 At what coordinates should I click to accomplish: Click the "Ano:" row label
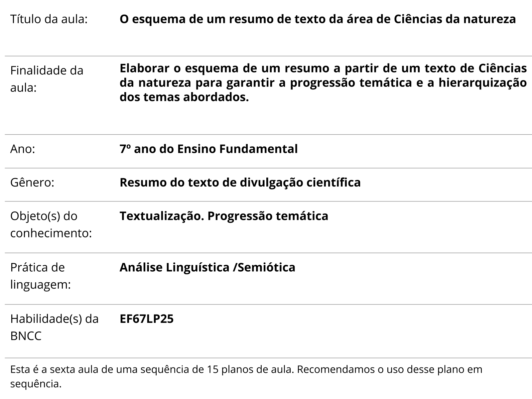[x=23, y=149]
